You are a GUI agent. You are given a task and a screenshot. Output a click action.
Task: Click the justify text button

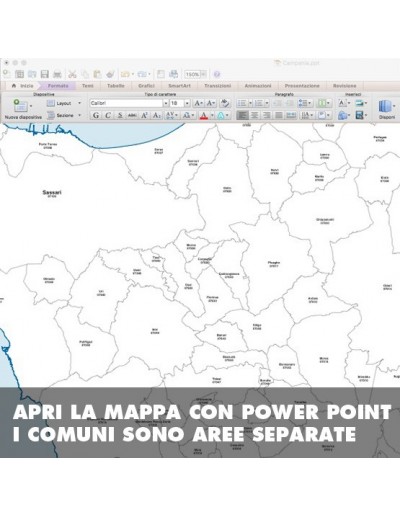[x=279, y=115]
